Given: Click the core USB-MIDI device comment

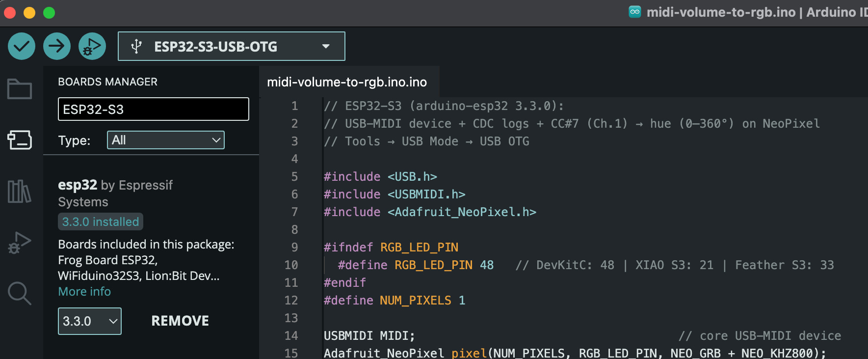Looking at the screenshot, I should [x=760, y=335].
